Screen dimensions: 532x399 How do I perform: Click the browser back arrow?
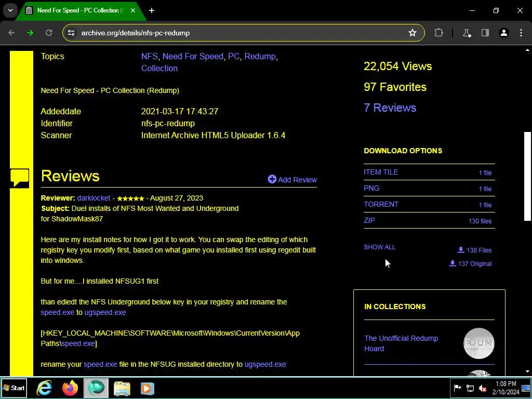pos(11,33)
